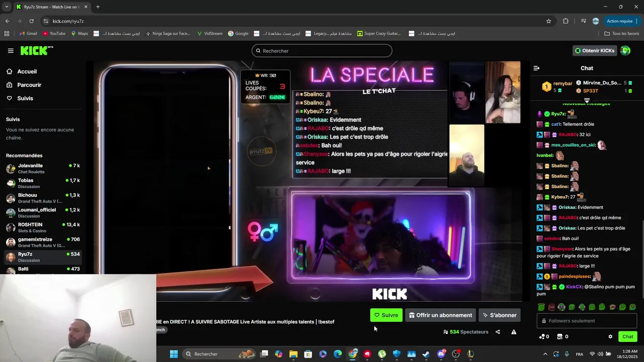Open Tous les favoris bookmarks folder
The image size is (644, 362).
pyautogui.click(x=622, y=34)
